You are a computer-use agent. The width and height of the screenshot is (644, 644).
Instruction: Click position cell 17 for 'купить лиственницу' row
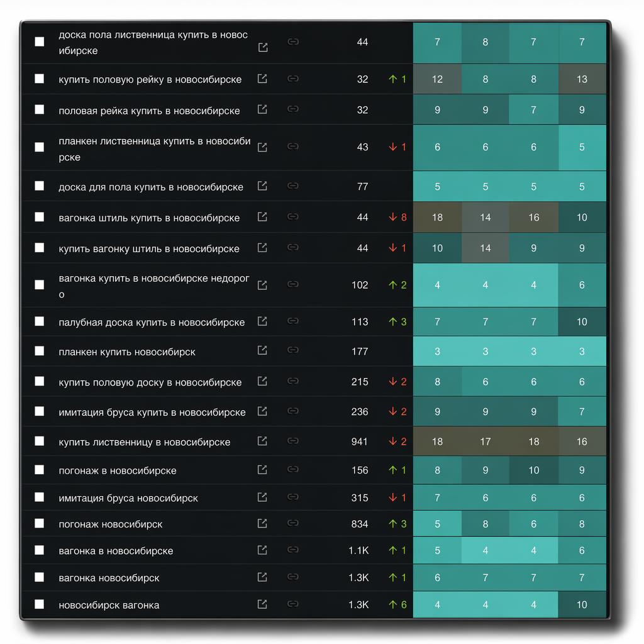485,441
